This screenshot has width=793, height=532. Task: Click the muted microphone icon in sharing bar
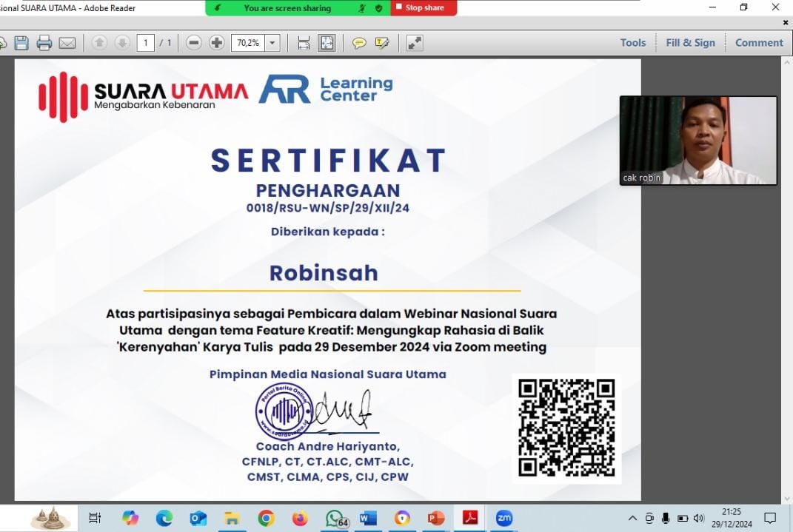[361, 8]
